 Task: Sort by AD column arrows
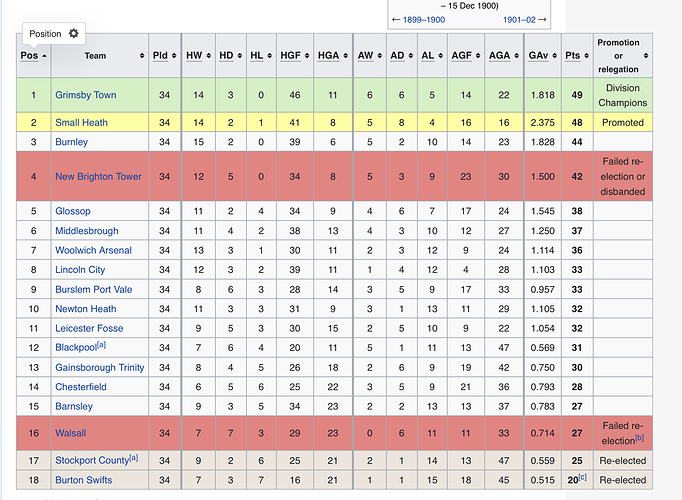[411, 56]
